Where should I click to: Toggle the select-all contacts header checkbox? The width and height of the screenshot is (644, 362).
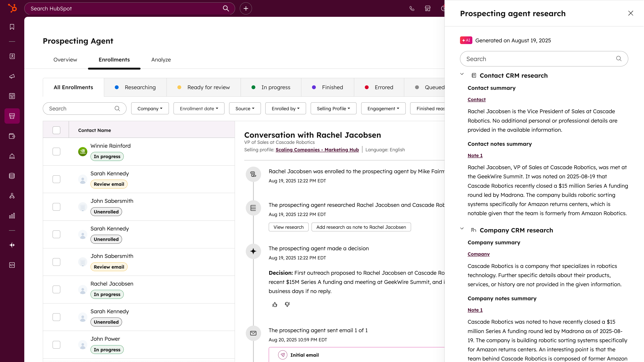pos(56,130)
